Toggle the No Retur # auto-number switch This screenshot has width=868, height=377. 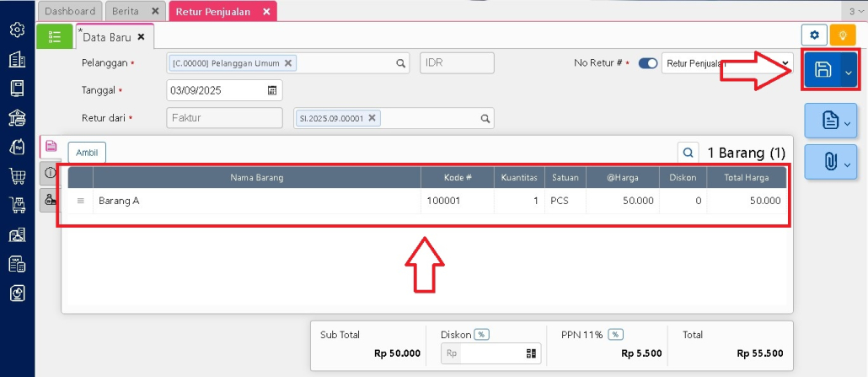click(x=648, y=63)
